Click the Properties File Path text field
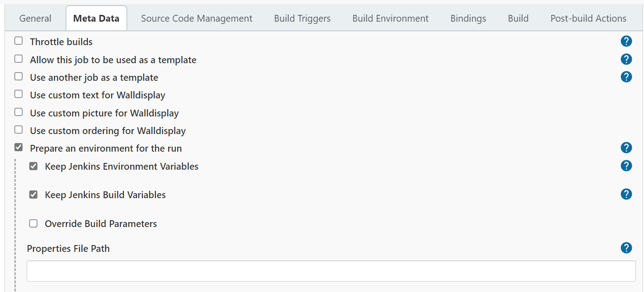This screenshot has width=644, height=292. (331, 271)
